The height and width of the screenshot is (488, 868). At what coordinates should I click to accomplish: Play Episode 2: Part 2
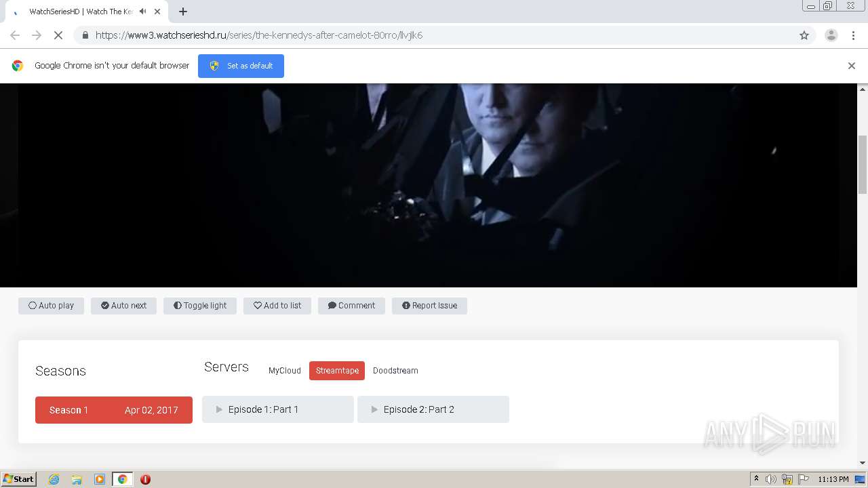point(433,409)
